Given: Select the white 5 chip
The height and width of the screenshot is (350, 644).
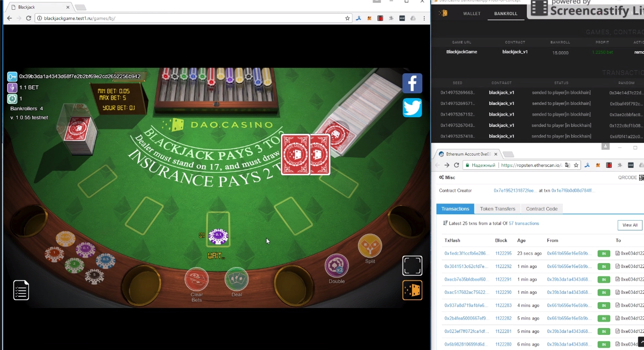Looking at the screenshot, I should point(94,276).
